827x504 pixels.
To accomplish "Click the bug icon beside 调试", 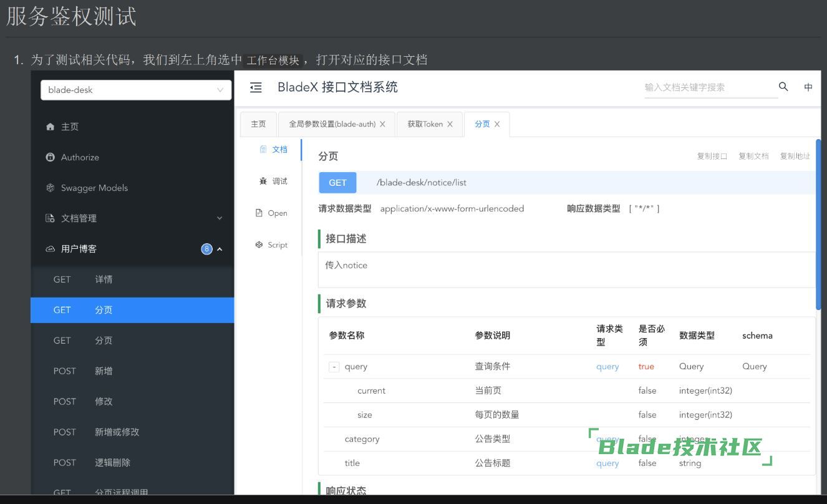I will point(263,182).
